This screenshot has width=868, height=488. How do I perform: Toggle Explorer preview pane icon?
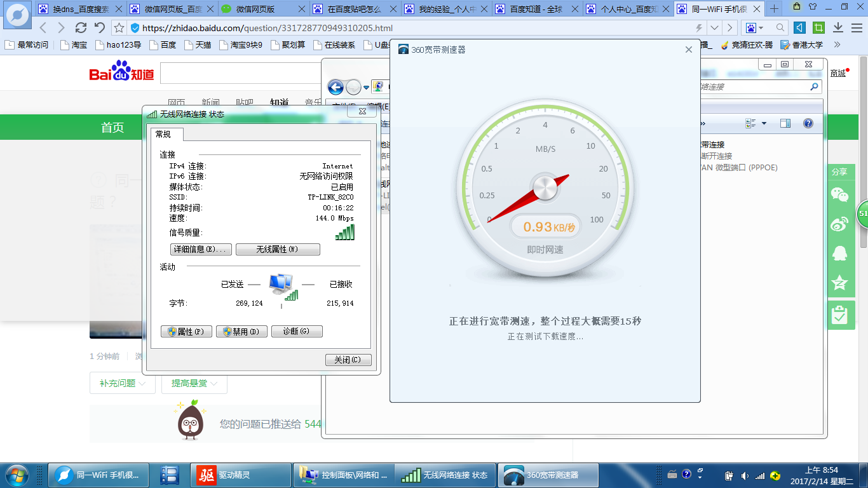pyautogui.click(x=785, y=123)
